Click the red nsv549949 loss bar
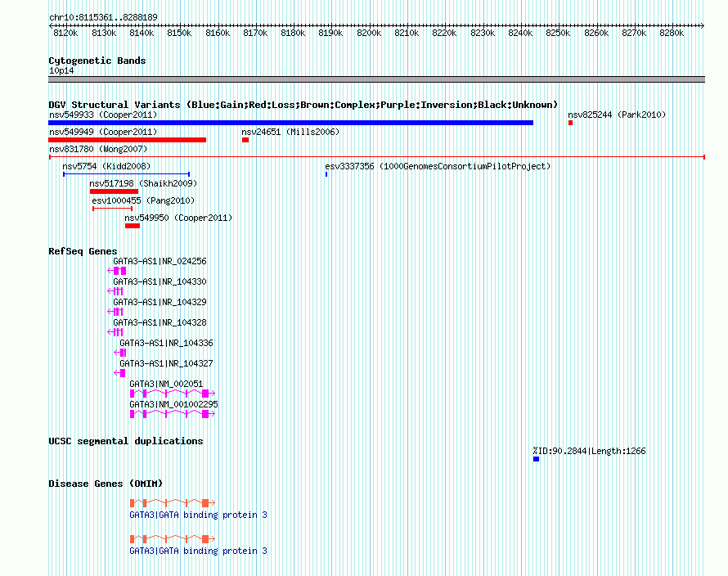 (128, 140)
